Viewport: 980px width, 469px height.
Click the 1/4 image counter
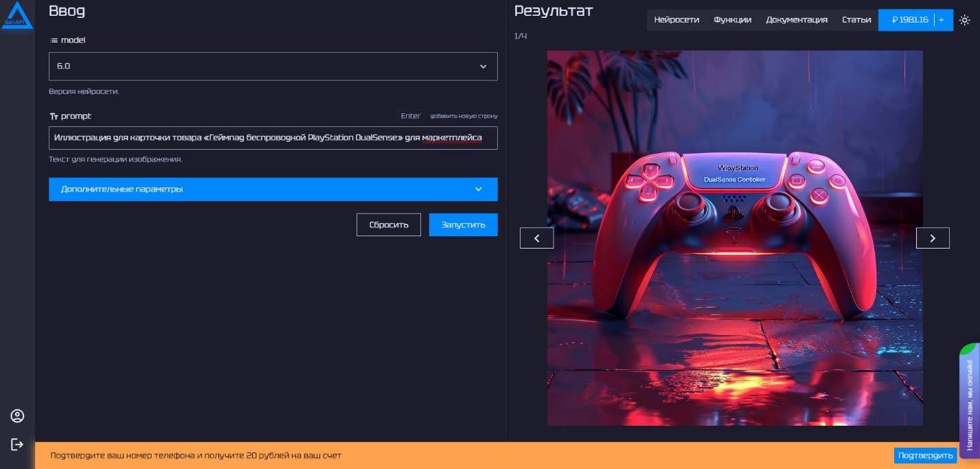point(521,36)
